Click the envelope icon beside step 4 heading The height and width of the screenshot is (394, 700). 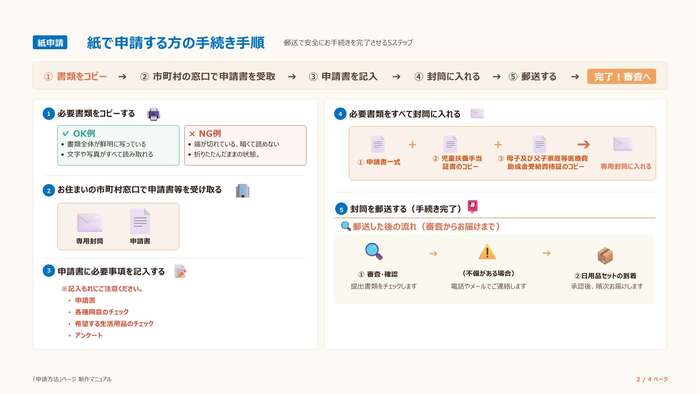(477, 113)
